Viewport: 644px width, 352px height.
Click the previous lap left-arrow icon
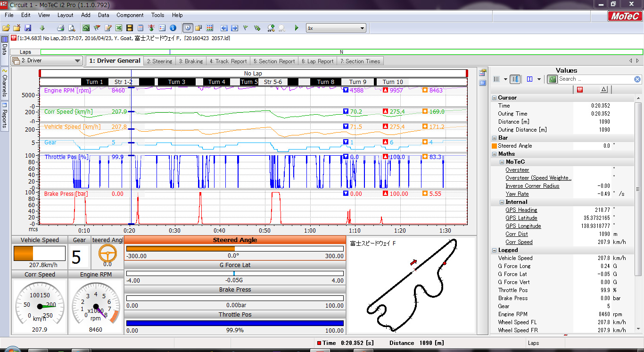point(224,28)
